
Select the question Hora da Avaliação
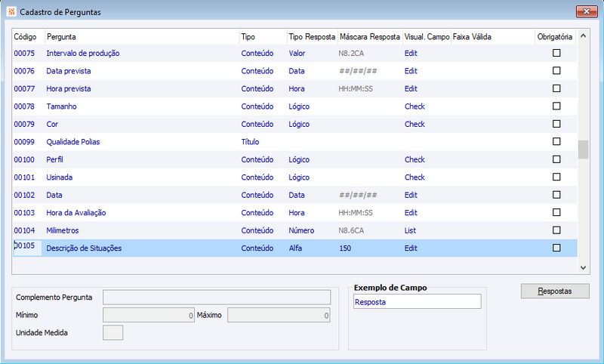coord(76,213)
